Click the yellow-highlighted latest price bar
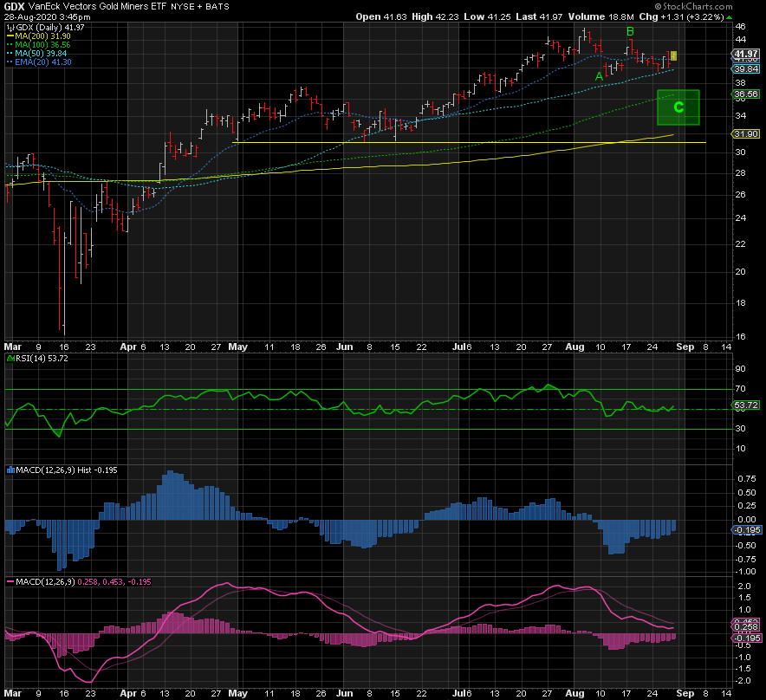The image size is (766, 700). coord(674,55)
